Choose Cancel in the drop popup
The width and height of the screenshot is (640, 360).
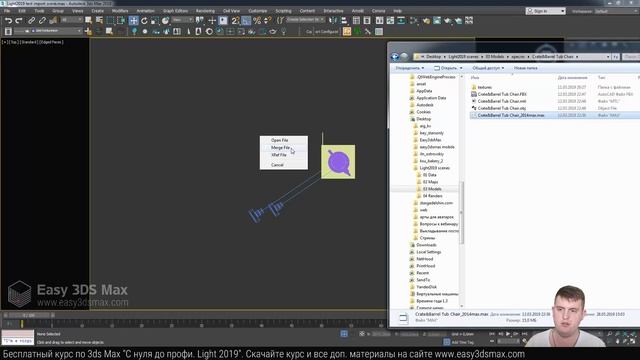pyautogui.click(x=284, y=165)
